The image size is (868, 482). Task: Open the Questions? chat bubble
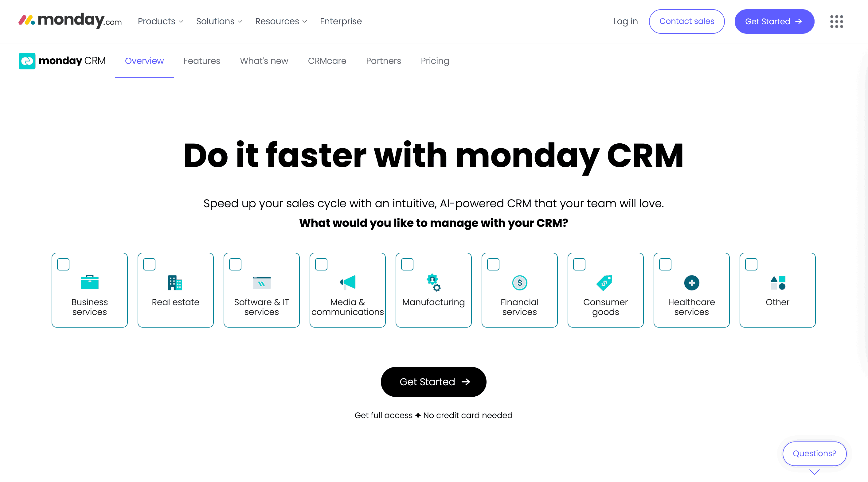[814, 453]
